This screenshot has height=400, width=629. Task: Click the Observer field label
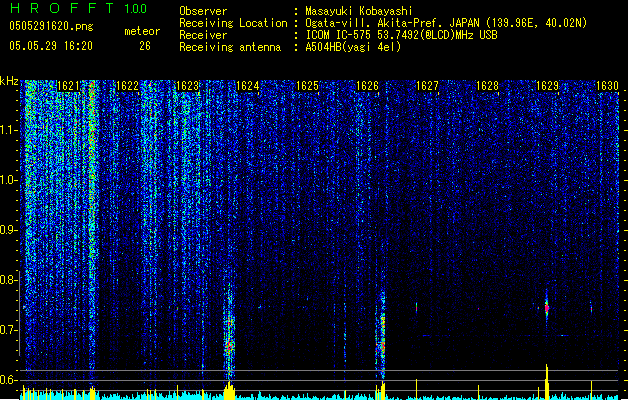[x=203, y=11]
